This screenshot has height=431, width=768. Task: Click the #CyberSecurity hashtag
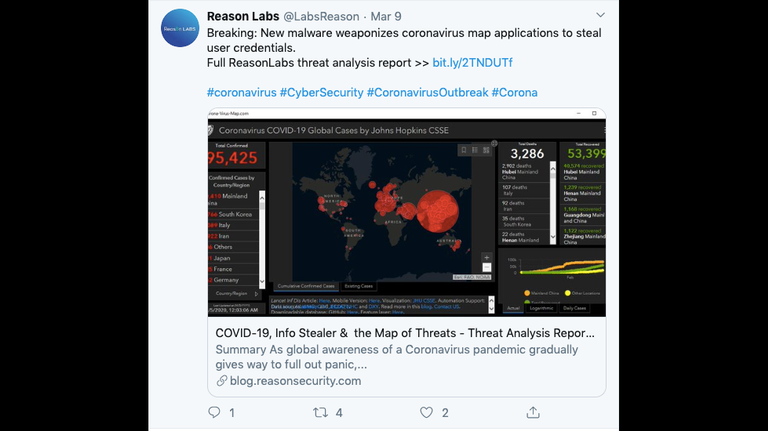pos(321,93)
